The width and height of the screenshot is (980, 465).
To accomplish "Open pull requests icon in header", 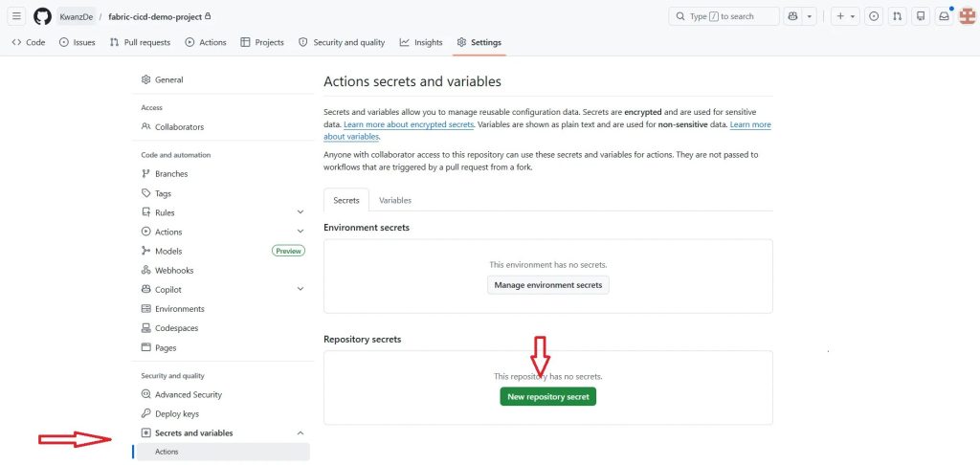I will click(x=897, y=16).
